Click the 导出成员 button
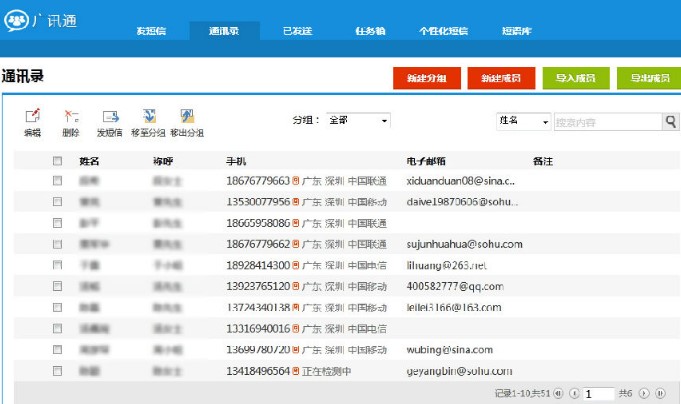This screenshot has width=681, height=404. pos(650,78)
